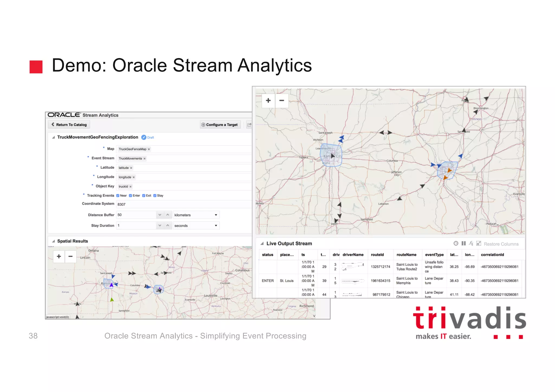The image size is (555, 392).
Task: Toggle the Stay tracking event checkbox
Action: (x=155, y=196)
